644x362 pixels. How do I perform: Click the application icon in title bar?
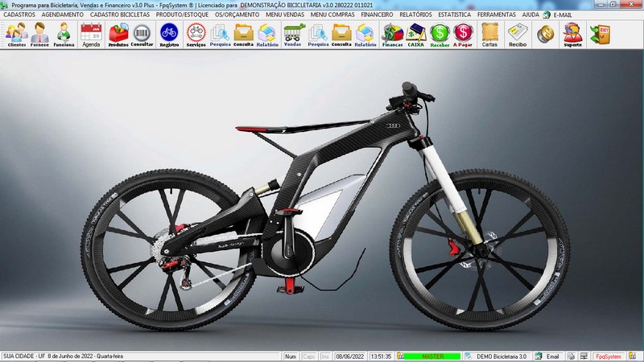click(5, 5)
